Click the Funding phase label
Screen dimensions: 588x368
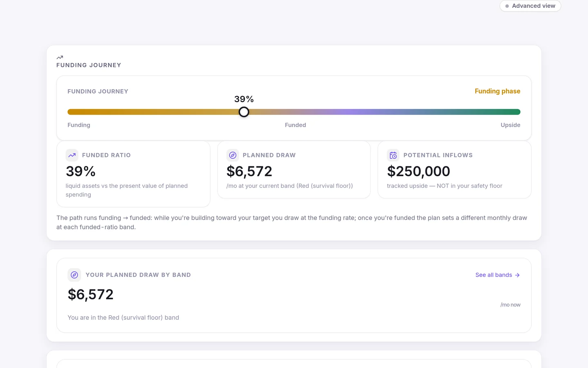point(497,91)
